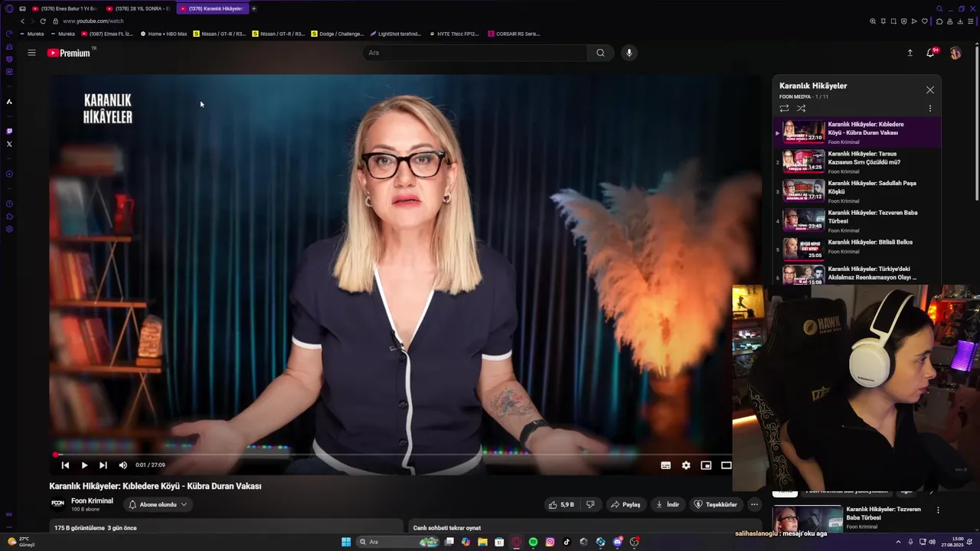This screenshot has width=980, height=551.
Task: Open Instagram from the taskbar
Action: tap(550, 542)
